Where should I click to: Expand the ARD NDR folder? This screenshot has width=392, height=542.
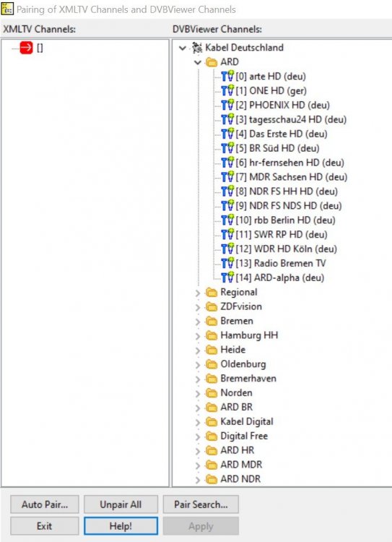[198, 480]
